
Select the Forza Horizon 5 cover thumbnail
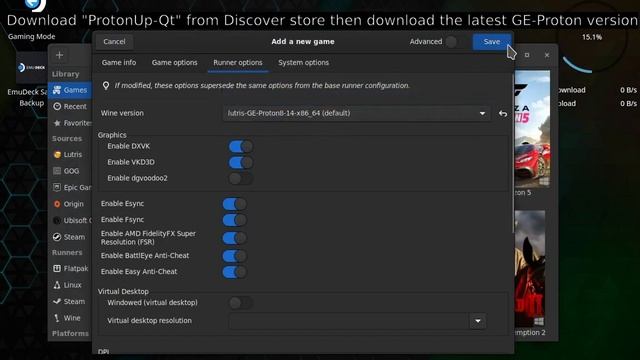(532, 129)
